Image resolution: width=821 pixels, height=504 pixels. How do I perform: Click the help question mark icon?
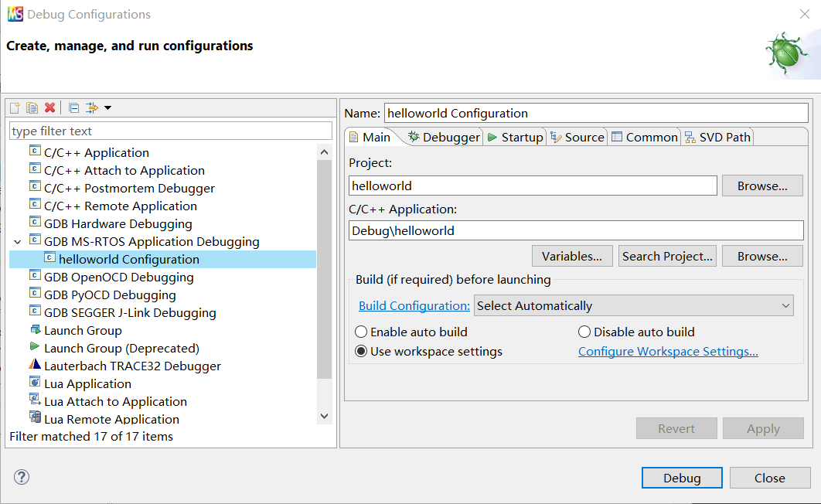[x=22, y=477]
